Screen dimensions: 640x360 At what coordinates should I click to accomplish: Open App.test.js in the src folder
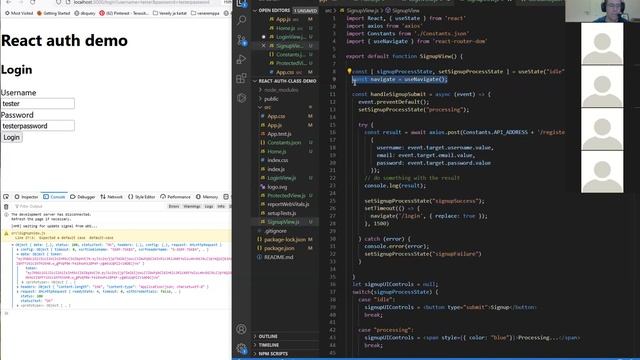click(x=279, y=134)
